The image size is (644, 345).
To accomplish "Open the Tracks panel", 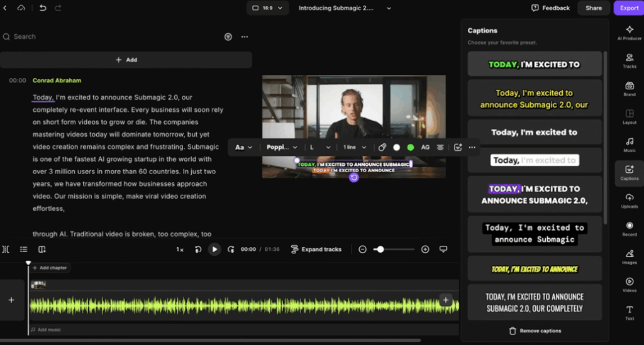I will [629, 61].
